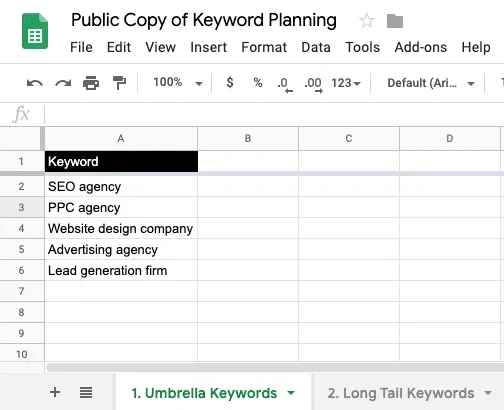Image resolution: width=504 pixels, height=410 pixels.
Task: Select row 7 header
Action: pyautogui.click(x=21, y=291)
